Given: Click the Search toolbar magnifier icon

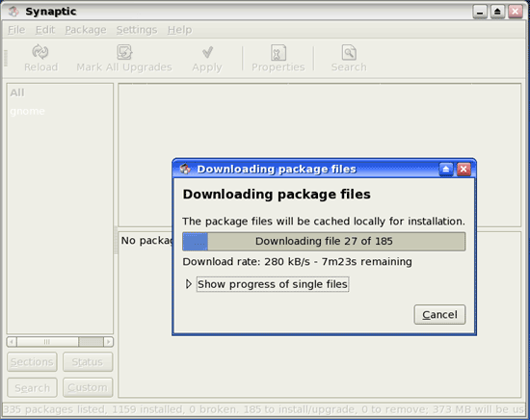Looking at the screenshot, I should click(x=349, y=53).
